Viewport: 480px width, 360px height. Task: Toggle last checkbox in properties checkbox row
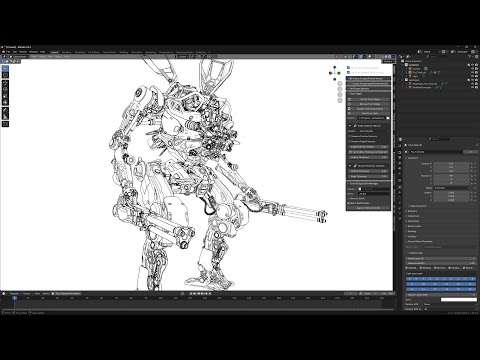tap(463, 268)
